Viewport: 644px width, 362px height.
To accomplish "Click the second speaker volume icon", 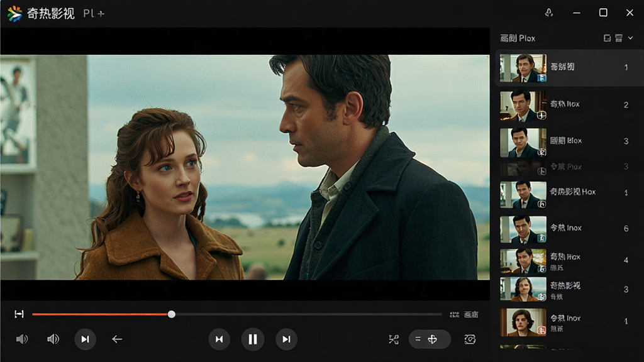I will [x=53, y=339].
